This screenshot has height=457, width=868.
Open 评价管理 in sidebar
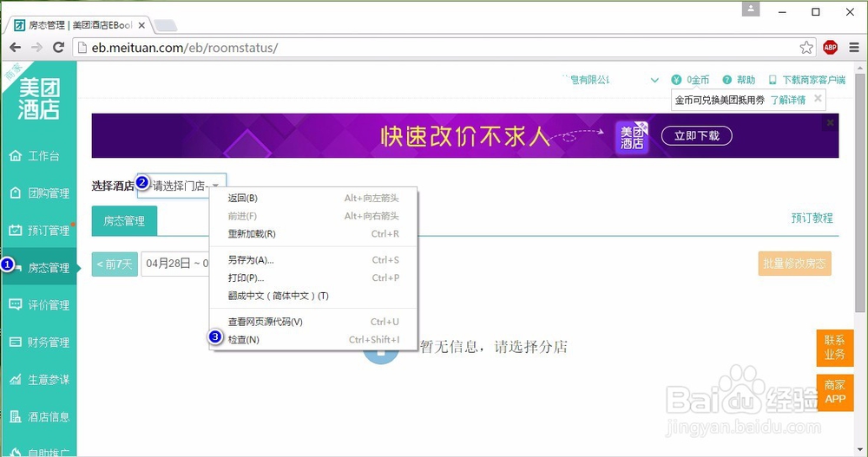pyautogui.click(x=39, y=305)
